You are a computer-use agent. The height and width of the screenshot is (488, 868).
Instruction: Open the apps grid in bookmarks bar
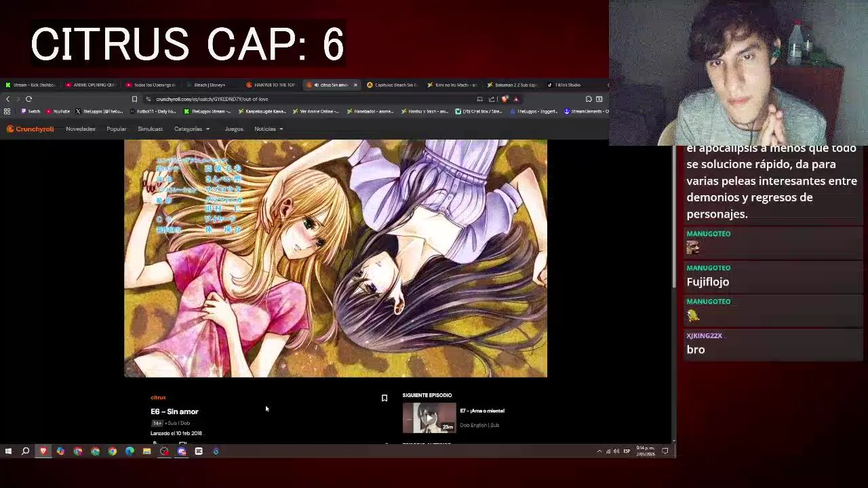click(x=7, y=111)
